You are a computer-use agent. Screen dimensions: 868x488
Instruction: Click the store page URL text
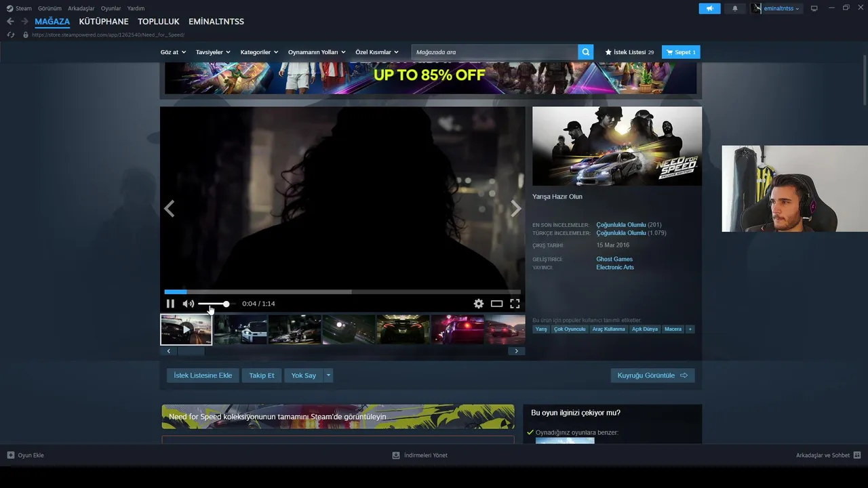(108, 35)
